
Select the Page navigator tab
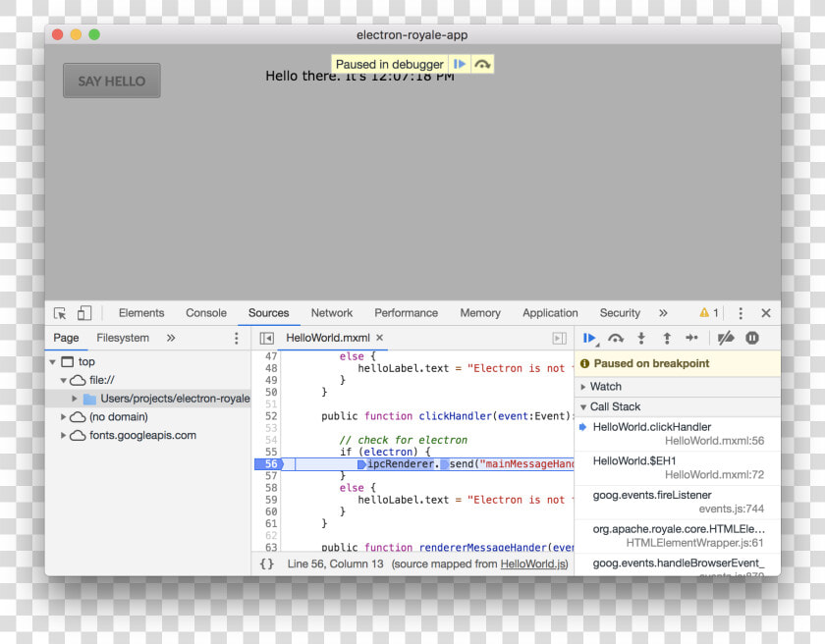click(66, 338)
